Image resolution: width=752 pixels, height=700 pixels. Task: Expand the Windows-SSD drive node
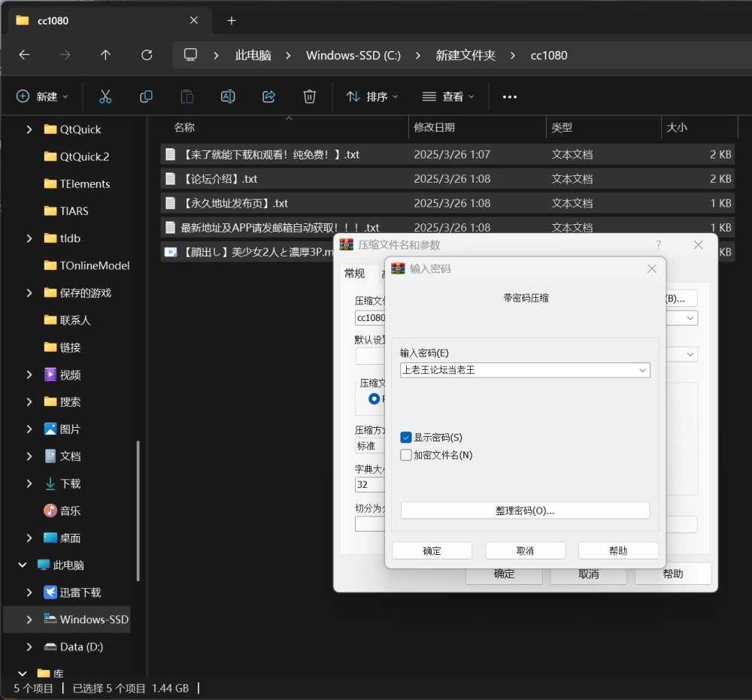29,620
